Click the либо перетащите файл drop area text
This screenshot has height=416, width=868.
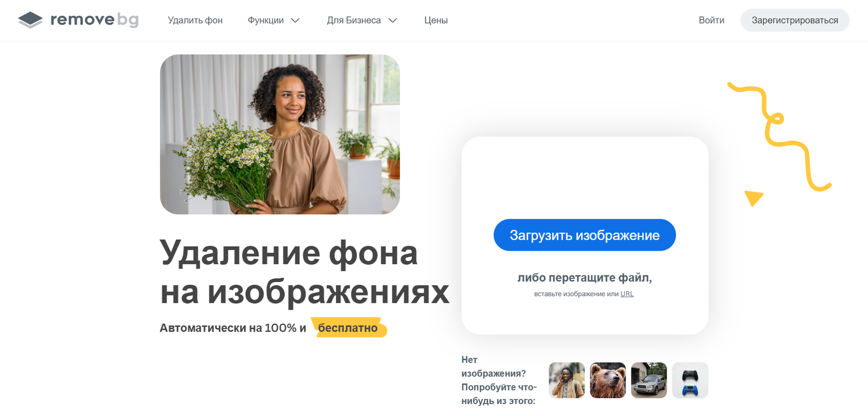[584, 278]
